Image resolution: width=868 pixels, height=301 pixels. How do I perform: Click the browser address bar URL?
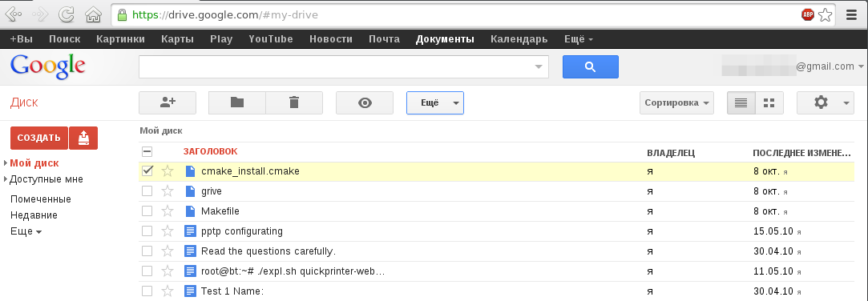pyautogui.click(x=224, y=15)
